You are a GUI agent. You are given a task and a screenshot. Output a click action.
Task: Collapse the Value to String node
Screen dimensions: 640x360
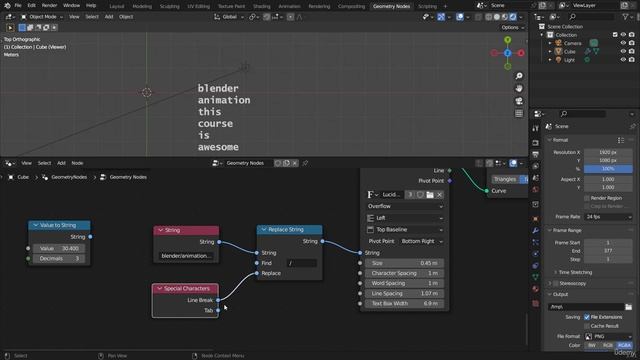pyautogui.click(x=36, y=225)
